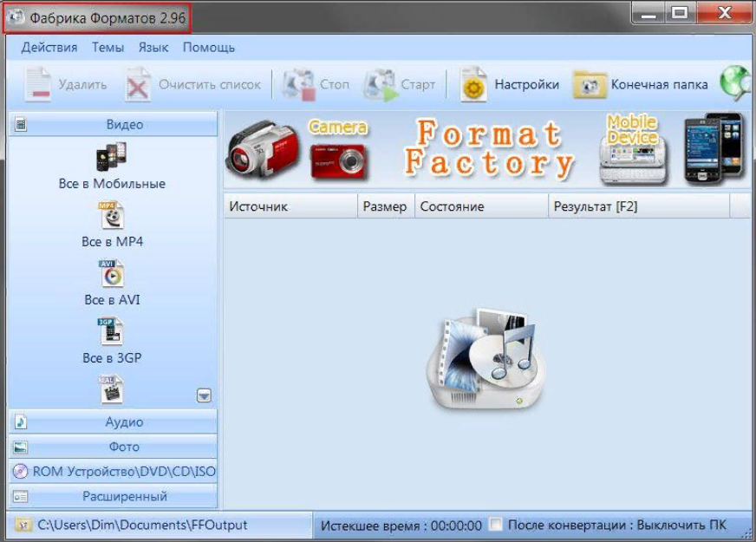Open the Язык menu
756x542 pixels.
pos(153,48)
